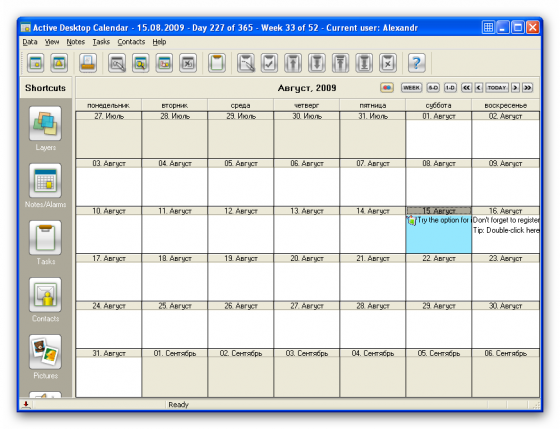Open the Contacts shortcut in sidebar
Viewport: 560px width, 429px height.
click(x=45, y=295)
